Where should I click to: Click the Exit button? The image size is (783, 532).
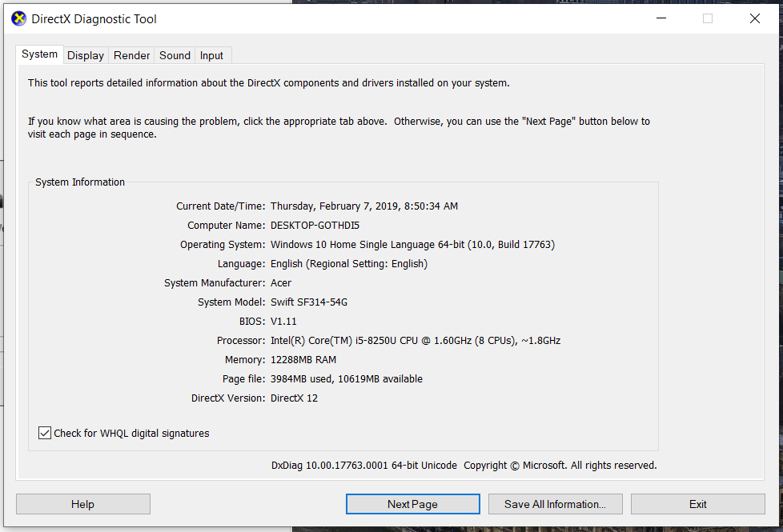697,504
